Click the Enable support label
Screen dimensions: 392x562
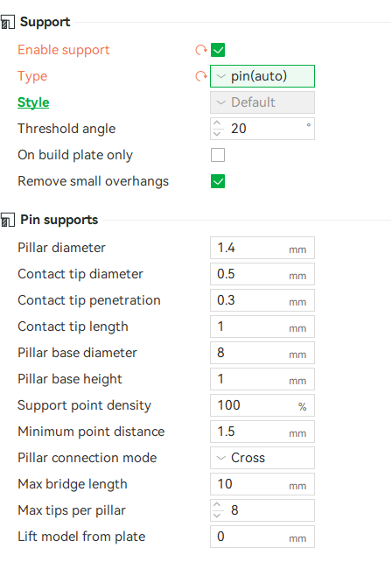click(63, 50)
